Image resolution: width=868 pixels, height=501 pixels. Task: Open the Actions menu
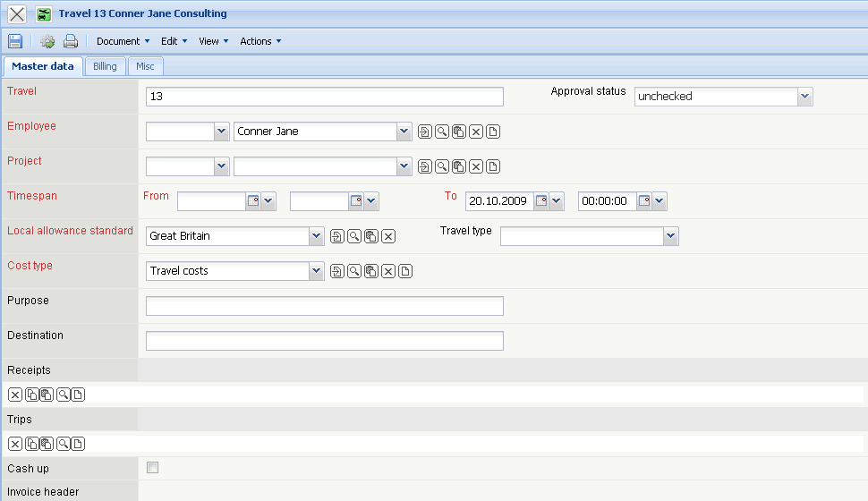[x=260, y=41]
